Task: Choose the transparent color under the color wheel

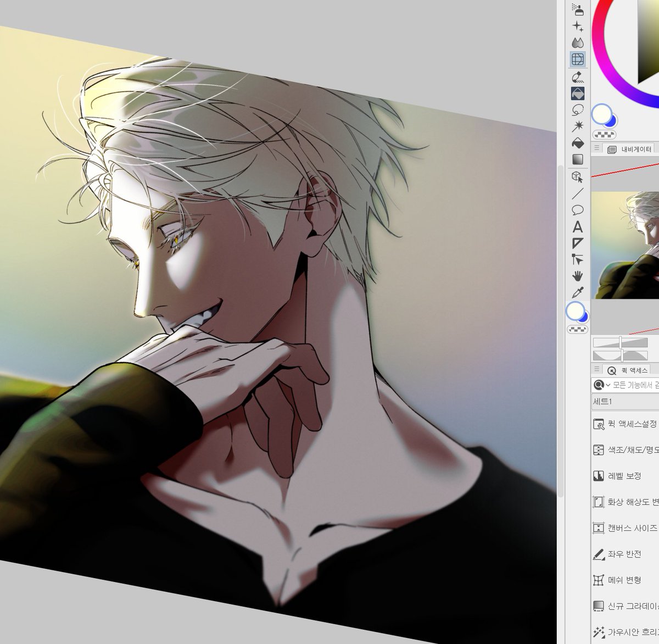Action: [x=604, y=135]
